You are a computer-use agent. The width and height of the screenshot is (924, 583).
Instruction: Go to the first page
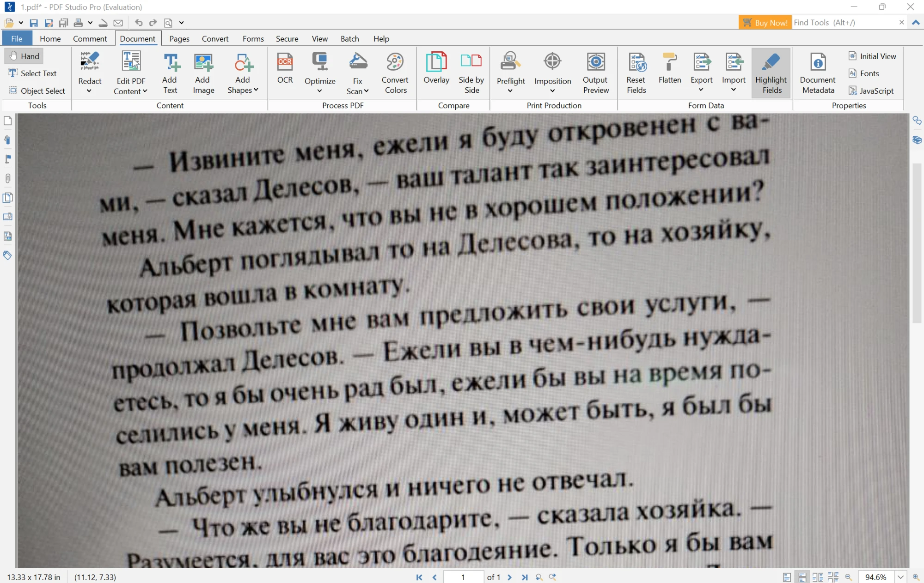click(419, 577)
